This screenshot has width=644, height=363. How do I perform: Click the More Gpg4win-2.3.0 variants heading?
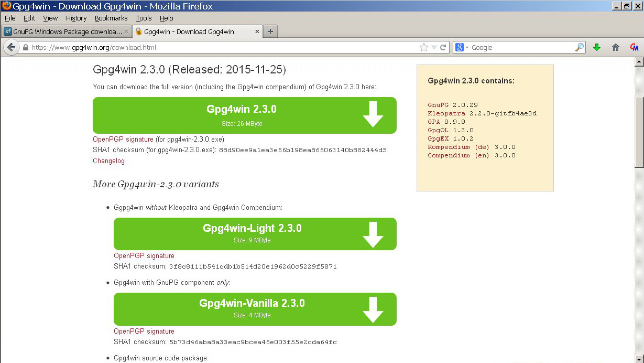coord(156,184)
